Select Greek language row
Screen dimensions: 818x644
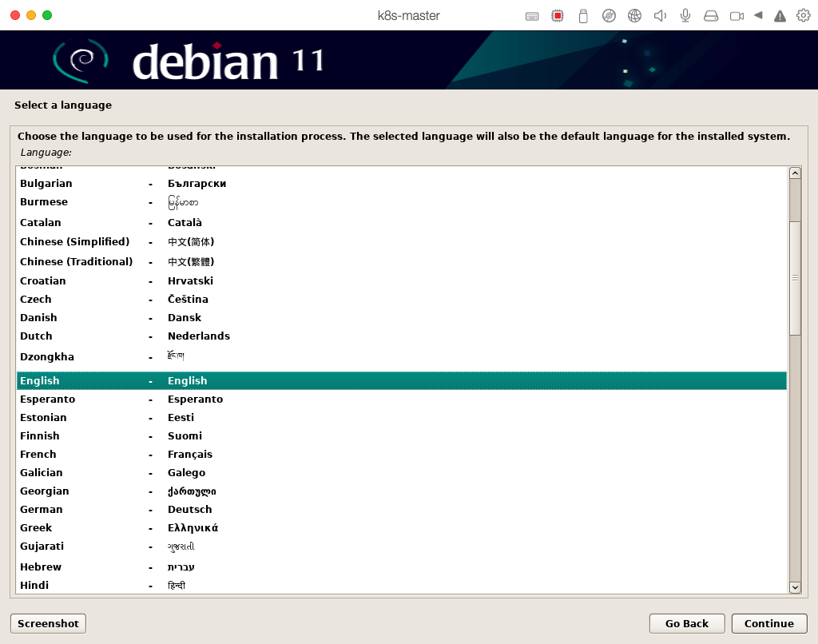pyautogui.click(x=401, y=527)
